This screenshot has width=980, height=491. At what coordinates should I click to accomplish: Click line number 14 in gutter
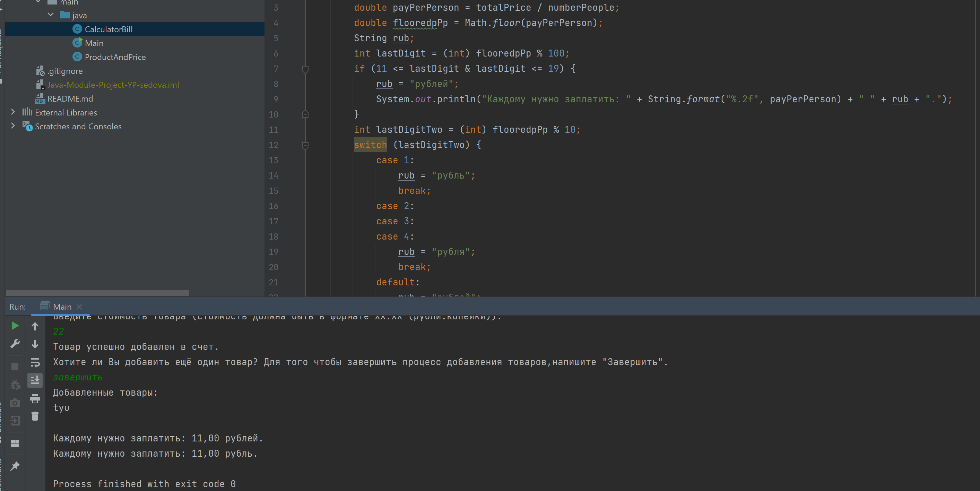[x=274, y=175]
